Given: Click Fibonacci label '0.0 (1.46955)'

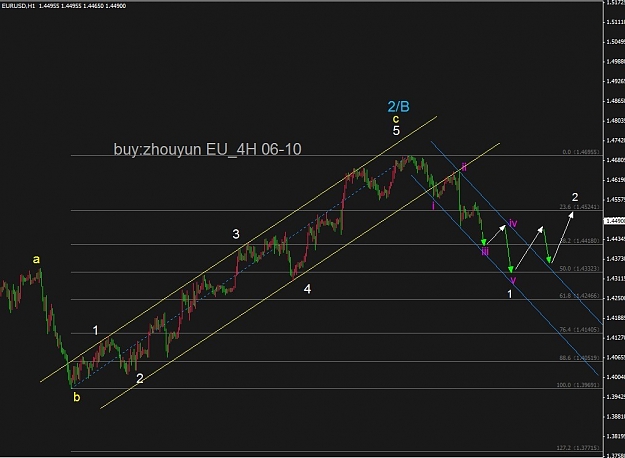Looking at the screenshot, I should pos(581,152).
